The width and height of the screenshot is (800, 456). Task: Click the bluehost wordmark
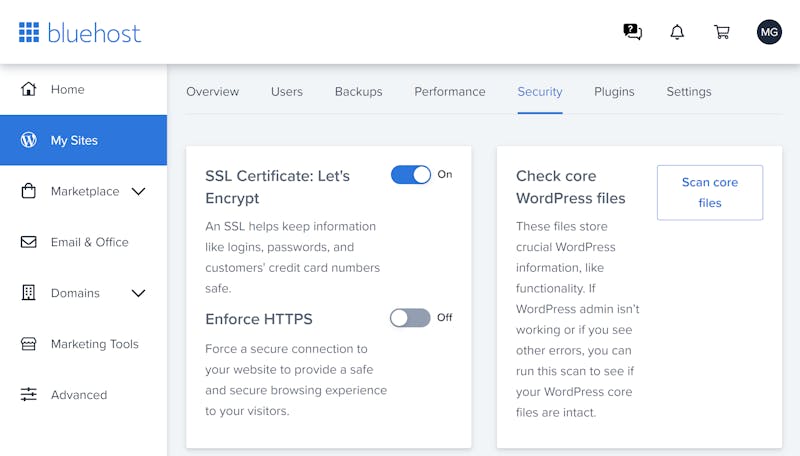(x=94, y=33)
